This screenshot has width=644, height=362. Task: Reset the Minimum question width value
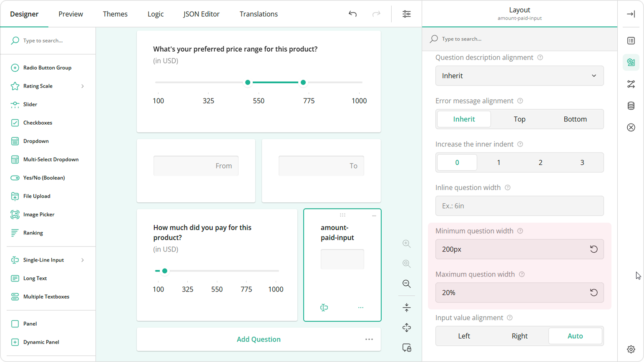tap(594, 249)
